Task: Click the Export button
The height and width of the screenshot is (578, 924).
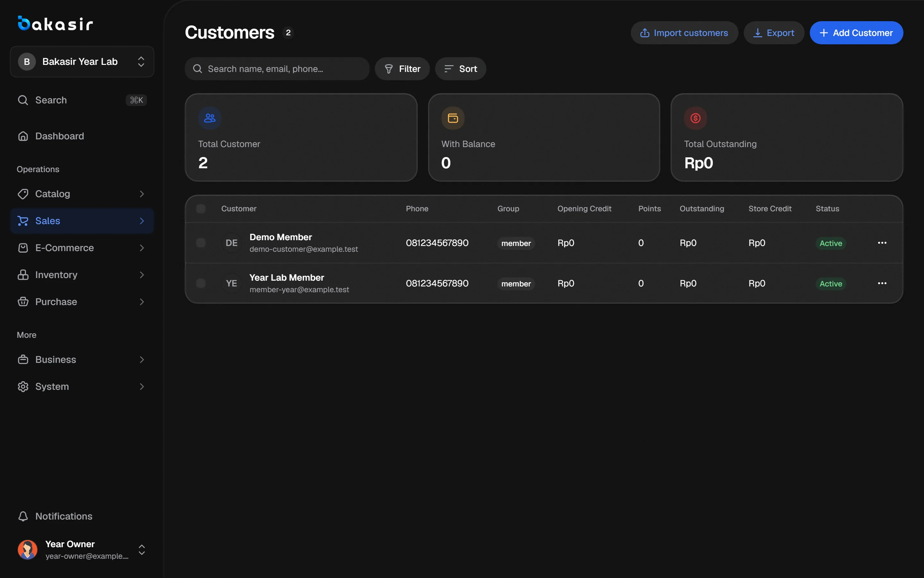Action: (774, 33)
